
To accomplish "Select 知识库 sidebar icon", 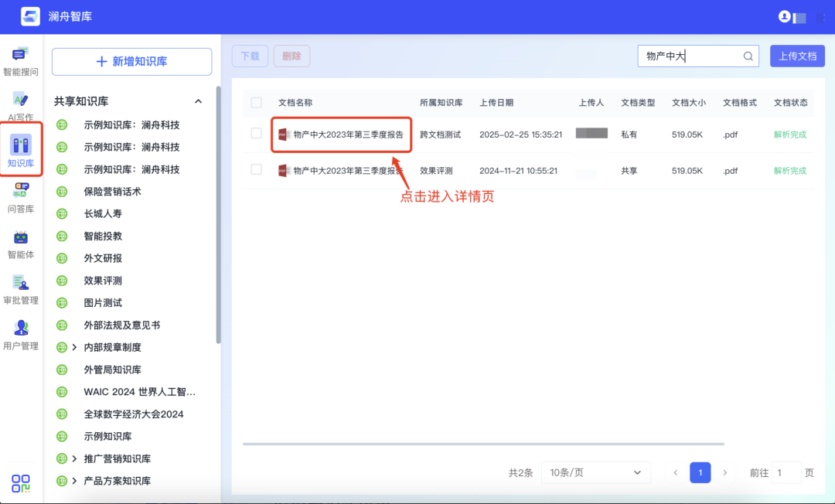I will (x=21, y=152).
